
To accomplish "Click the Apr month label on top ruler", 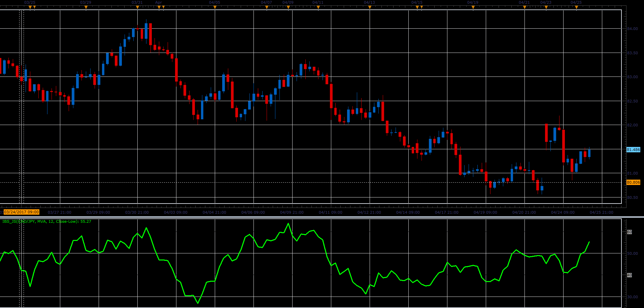I will pos(159,2).
